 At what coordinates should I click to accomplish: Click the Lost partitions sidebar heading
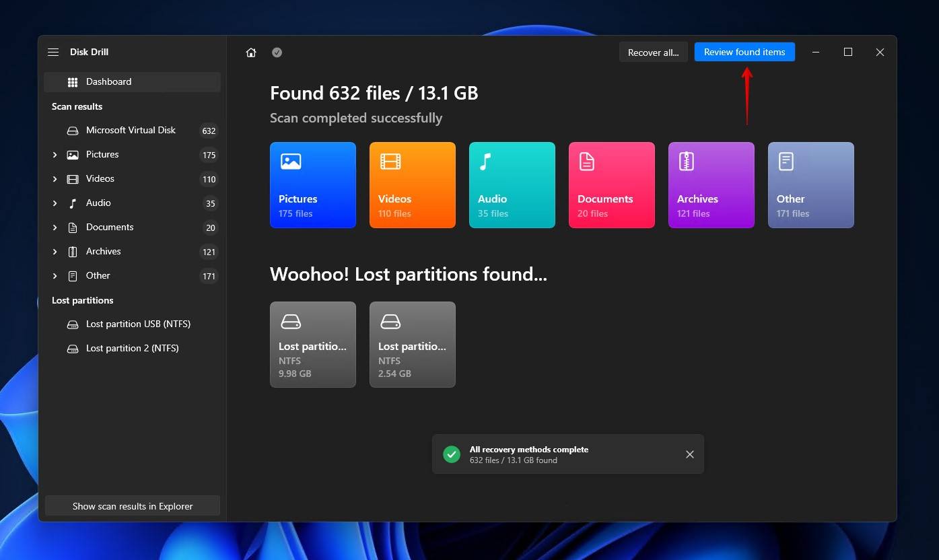(x=82, y=300)
